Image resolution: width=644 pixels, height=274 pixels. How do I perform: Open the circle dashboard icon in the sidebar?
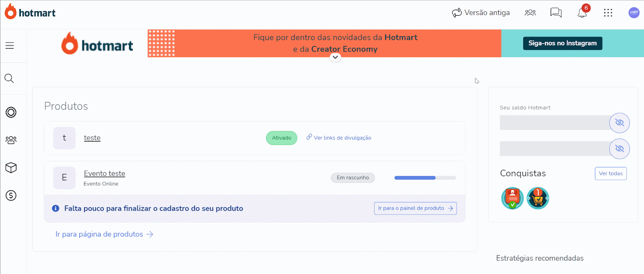pyautogui.click(x=11, y=112)
